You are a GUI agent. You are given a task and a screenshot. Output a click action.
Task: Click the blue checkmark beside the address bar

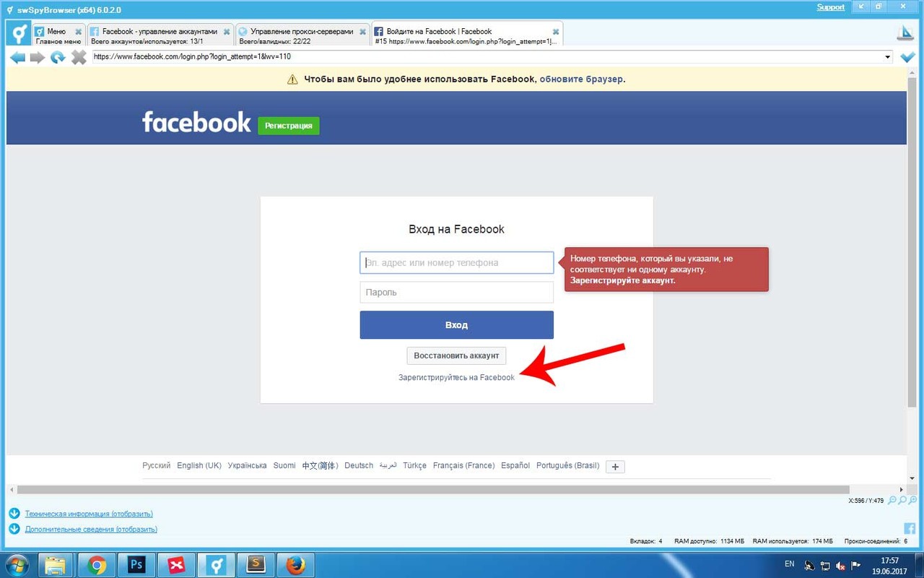[907, 57]
